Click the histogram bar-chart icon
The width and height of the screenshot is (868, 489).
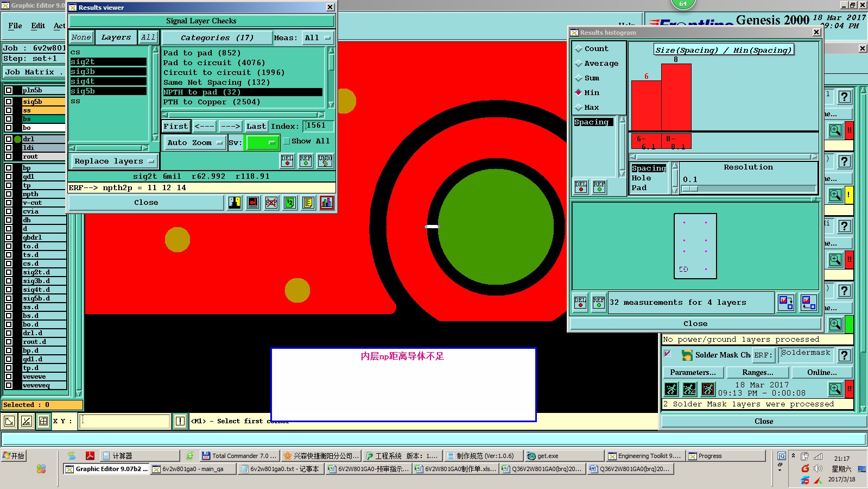[327, 203]
